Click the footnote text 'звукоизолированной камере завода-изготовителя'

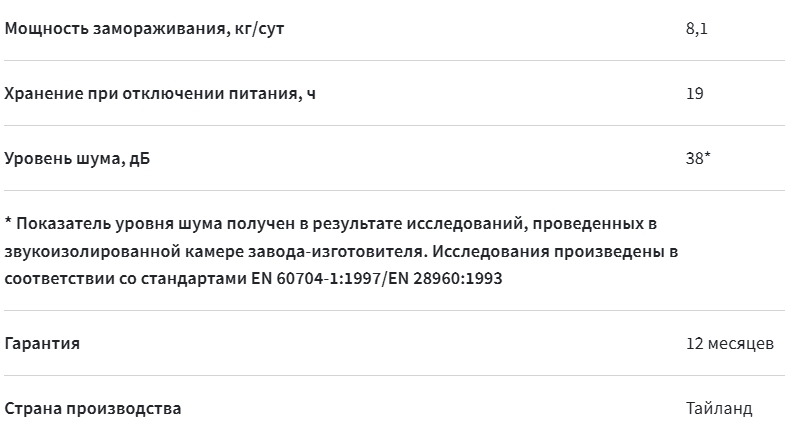tap(216, 251)
